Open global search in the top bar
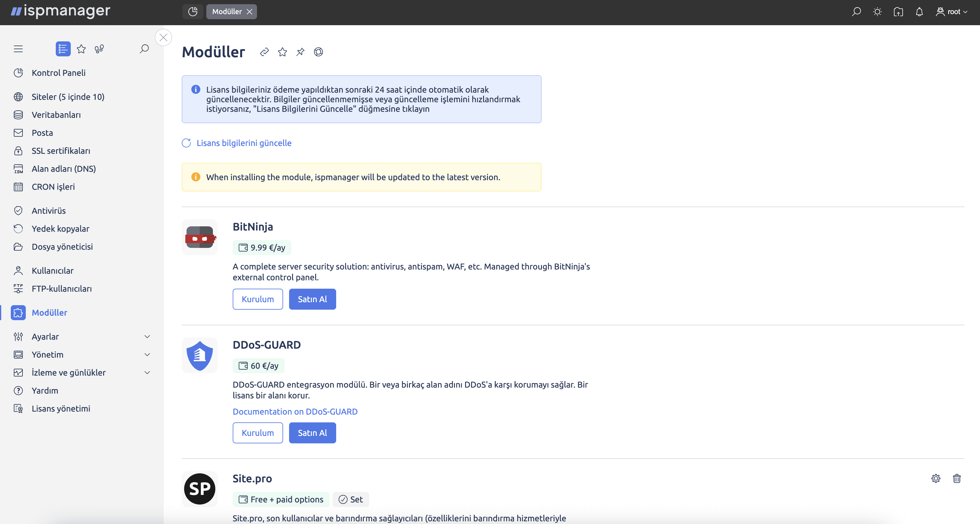The image size is (980, 524). (856, 12)
